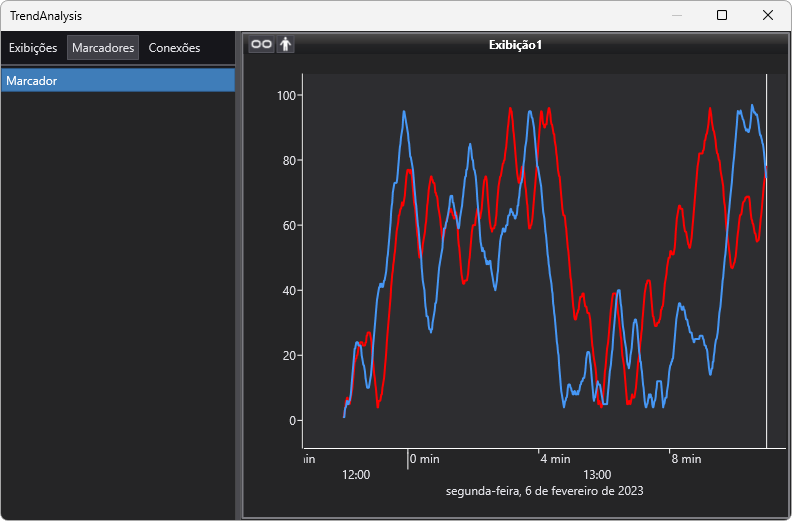Maximize the TrendAnalysis window
This screenshot has width=792, height=521.
pos(722,15)
